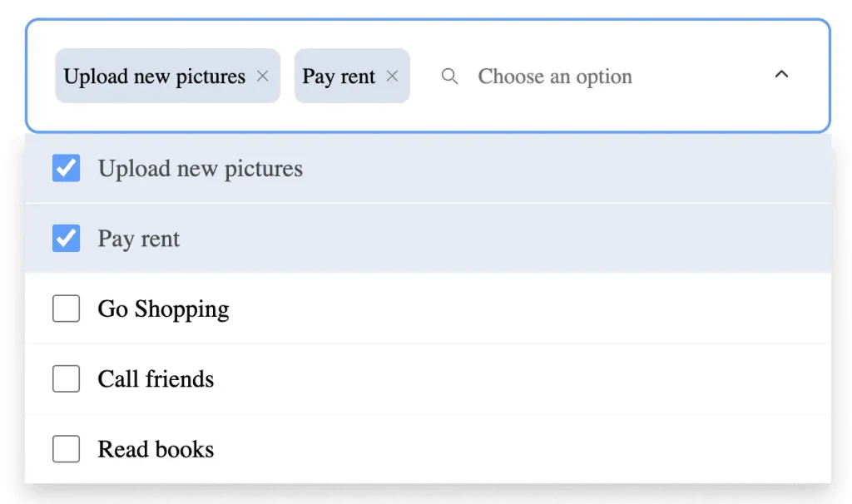Click the X beside Pay rent tag
Image resolution: width=852 pixels, height=504 pixels.
pos(392,76)
